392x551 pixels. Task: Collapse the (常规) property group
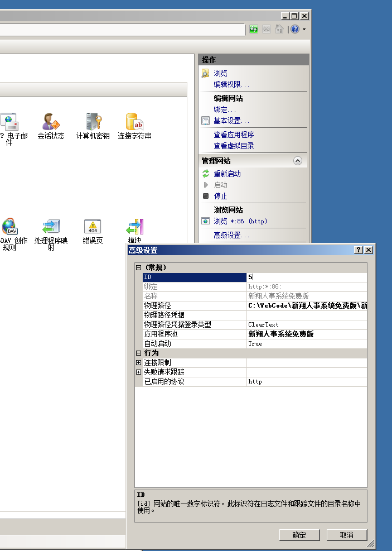click(139, 268)
